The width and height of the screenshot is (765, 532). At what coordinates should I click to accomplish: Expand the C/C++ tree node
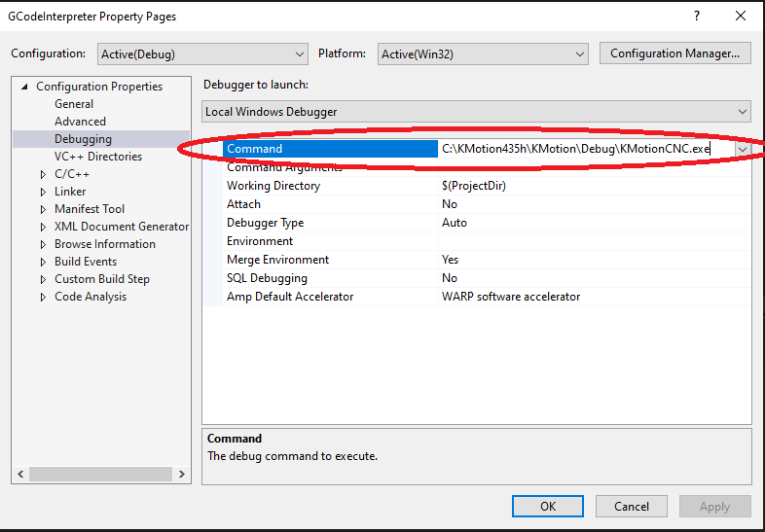click(43, 174)
